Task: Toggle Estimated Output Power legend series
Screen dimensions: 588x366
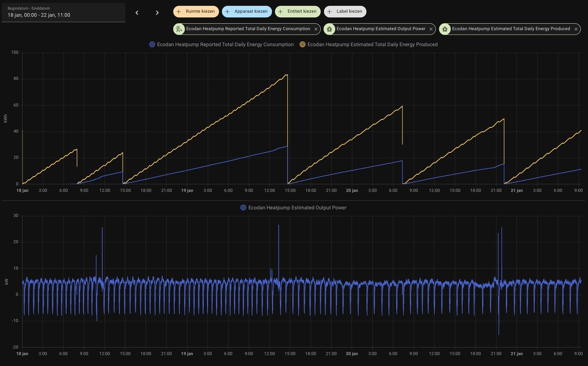Action: (x=293, y=208)
